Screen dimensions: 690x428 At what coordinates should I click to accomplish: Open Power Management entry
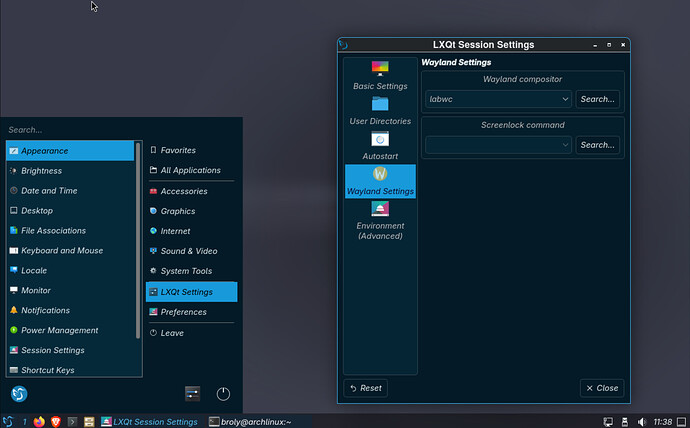[70, 330]
